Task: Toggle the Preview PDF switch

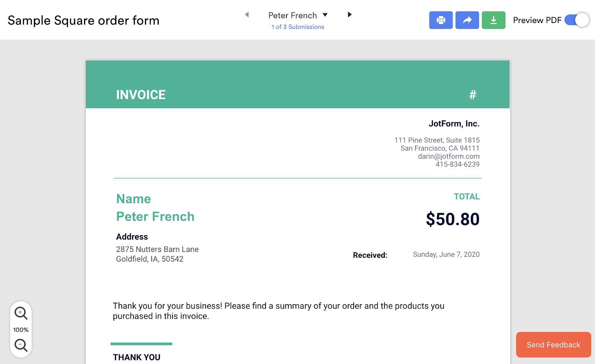Action: [577, 20]
